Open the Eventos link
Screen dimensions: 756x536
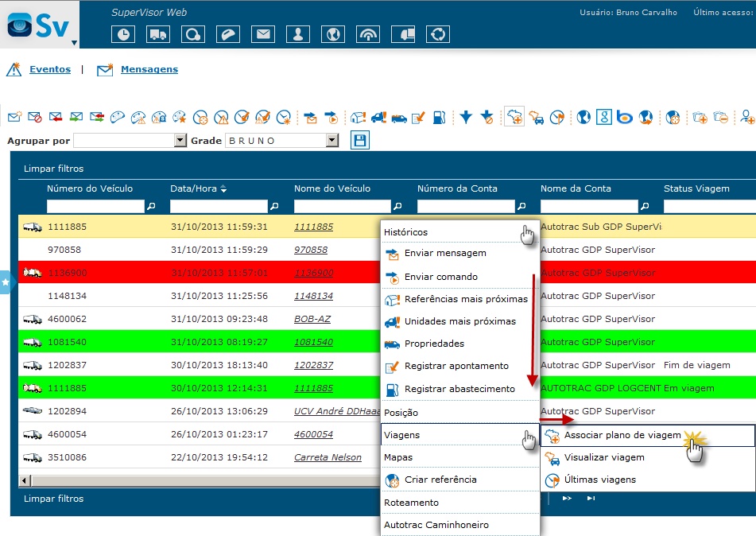click(x=50, y=69)
